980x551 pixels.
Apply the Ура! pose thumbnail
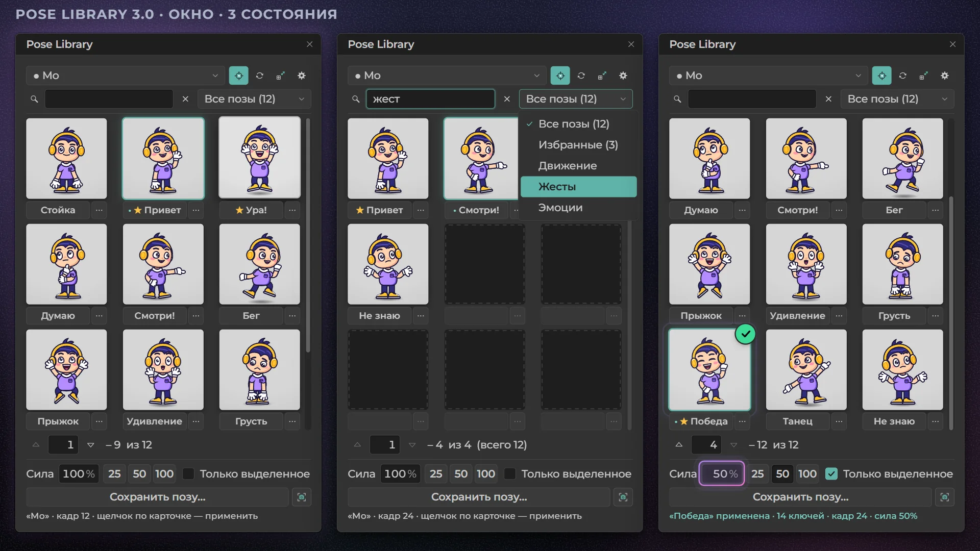tap(260, 158)
